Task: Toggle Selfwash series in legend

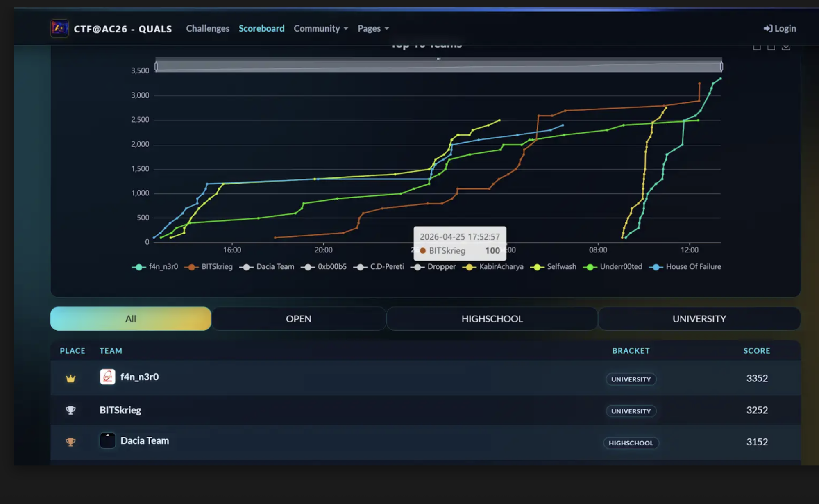Action: (553, 267)
